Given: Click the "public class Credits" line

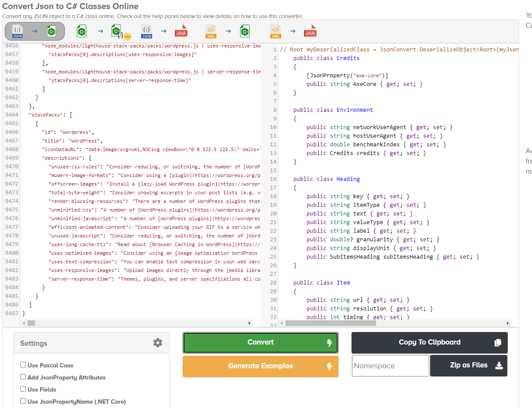Looking at the screenshot, I should pos(326,58).
